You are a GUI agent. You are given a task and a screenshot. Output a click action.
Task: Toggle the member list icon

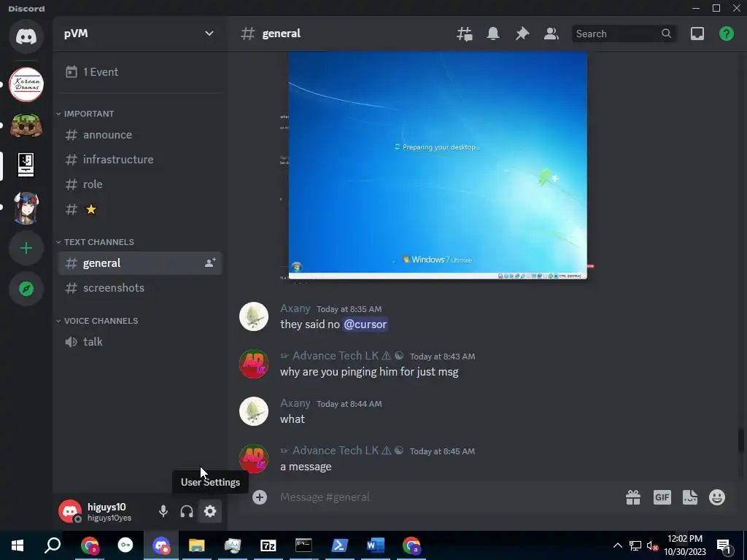tap(551, 34)
